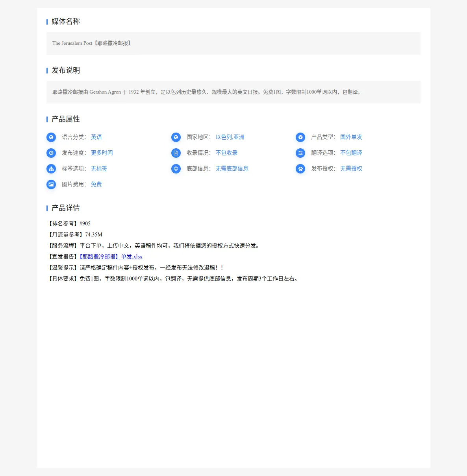
Task: Click the 产品属性 section heading
Action: [x=66, y=119]
